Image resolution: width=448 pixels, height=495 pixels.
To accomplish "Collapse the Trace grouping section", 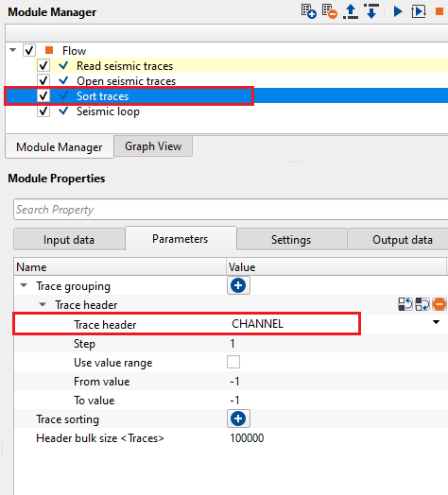I will pos(24,285).
